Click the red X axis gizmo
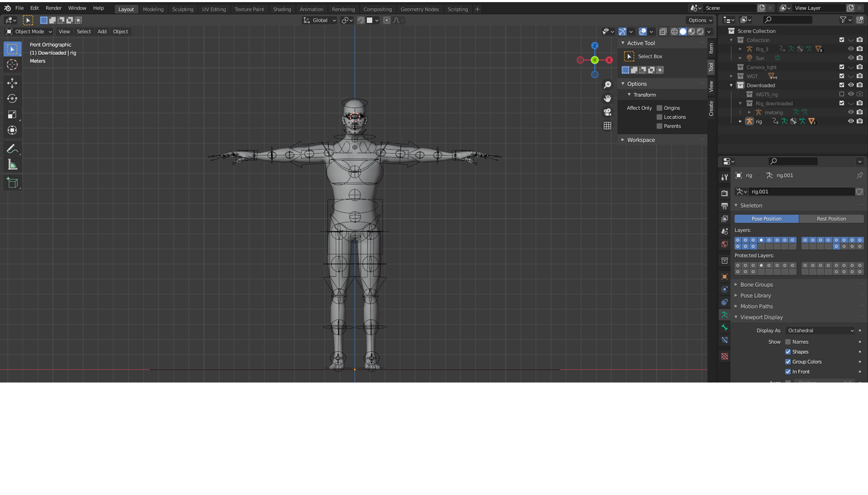Screen dimensions: 868x495 click(x=609, y=60)
